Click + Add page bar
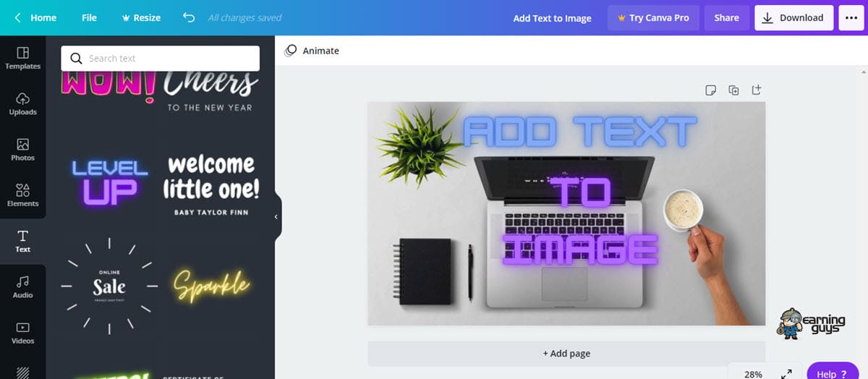The image size is (868, 379). coord(566,354)
